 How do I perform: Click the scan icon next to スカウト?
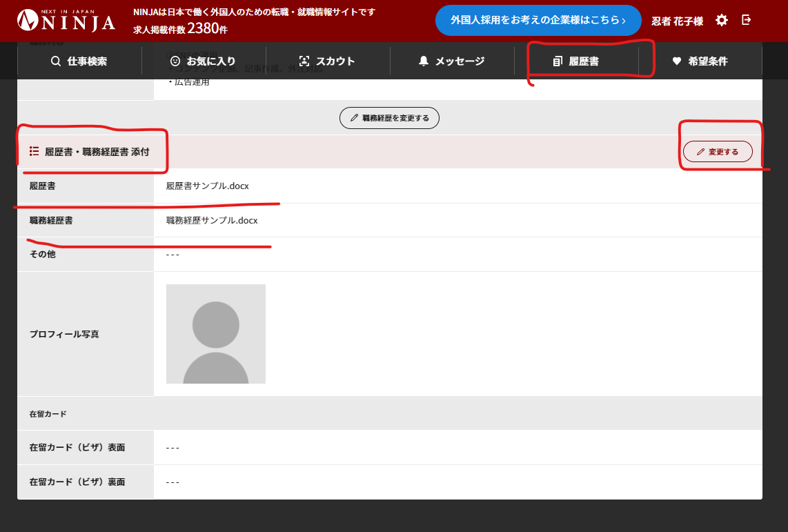[304, 61]
